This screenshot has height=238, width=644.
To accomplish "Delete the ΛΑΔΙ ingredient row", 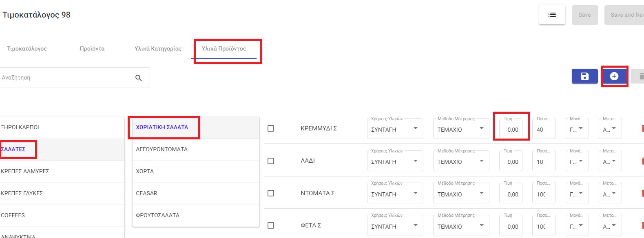I will pyautogui.click(x=642, y=161).
